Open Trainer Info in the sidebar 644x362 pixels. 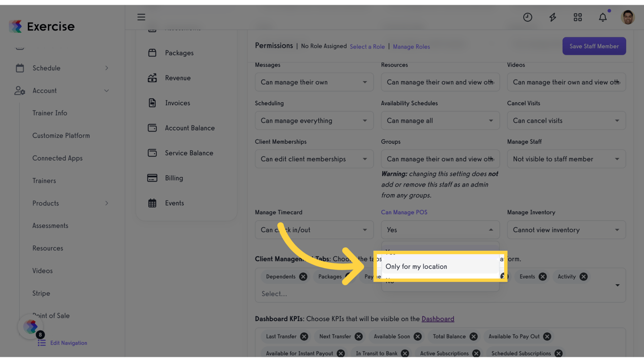(50, 113)
